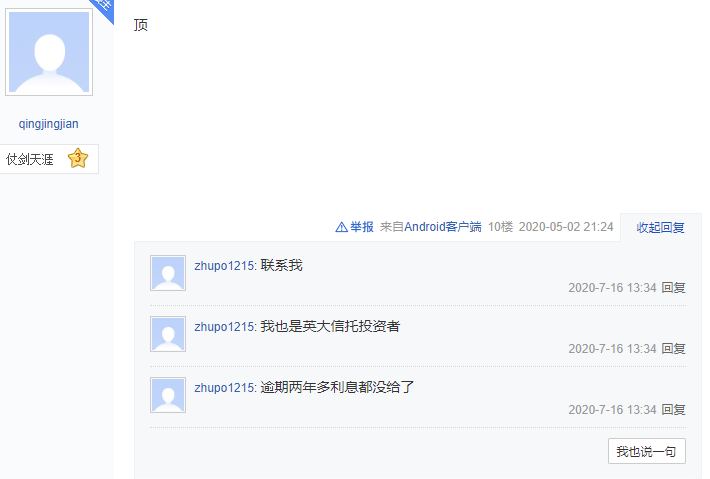Viewport: 710px width, 479px height.
Task: Open zhupo1215 username on 联系我 comment
Action: (225, 265)
